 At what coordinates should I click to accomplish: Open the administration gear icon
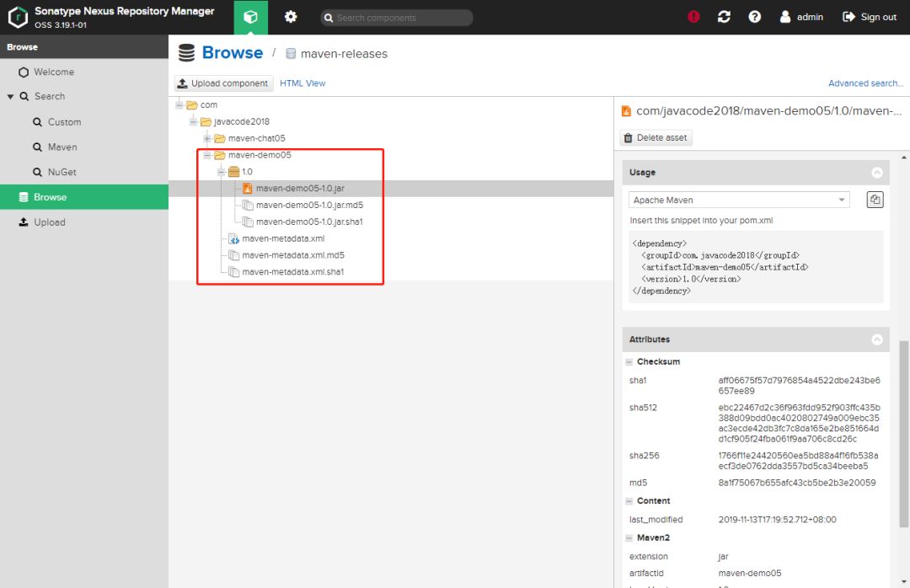tap(290, 17)
